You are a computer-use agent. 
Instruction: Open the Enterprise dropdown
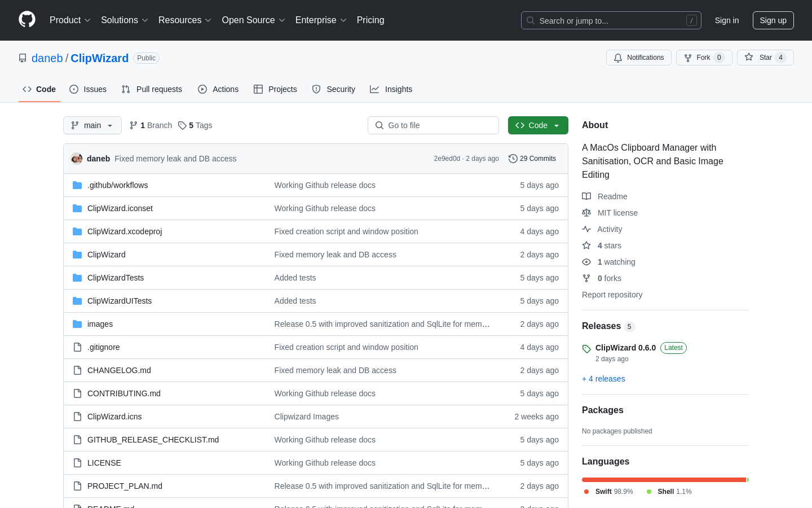321,20
